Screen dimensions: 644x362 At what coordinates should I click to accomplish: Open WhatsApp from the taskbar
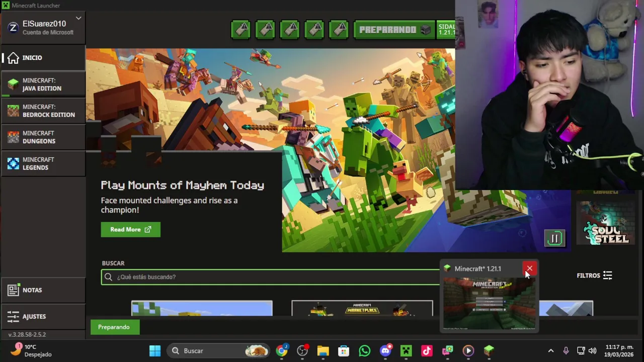[364, 351]
